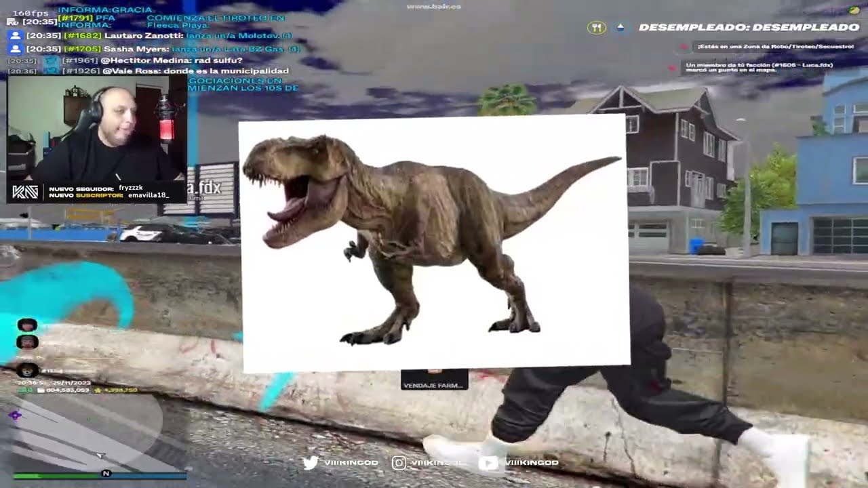
Task: Click the Instagram icon in footer
Action: click(x=399, y=463)
